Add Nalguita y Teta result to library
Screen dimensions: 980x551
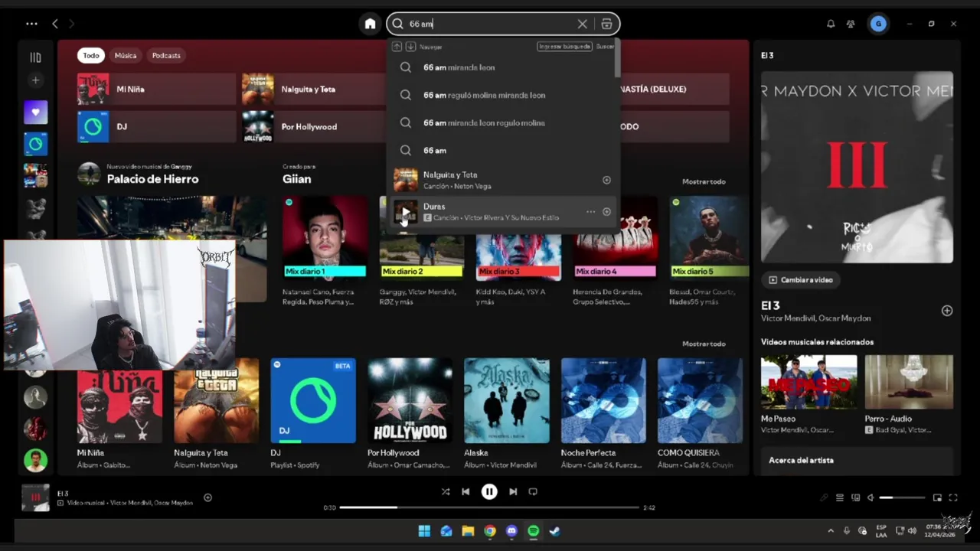coord(606,180)
